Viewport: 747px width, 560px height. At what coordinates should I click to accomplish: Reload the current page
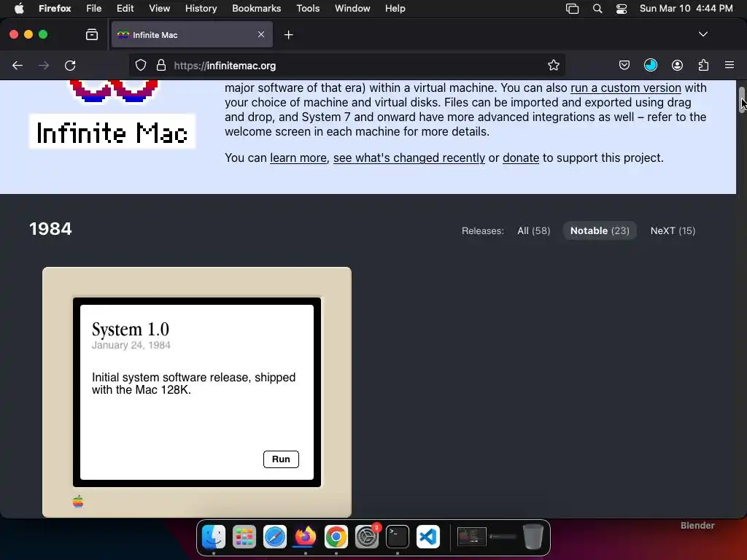click(x=70, y=65)
